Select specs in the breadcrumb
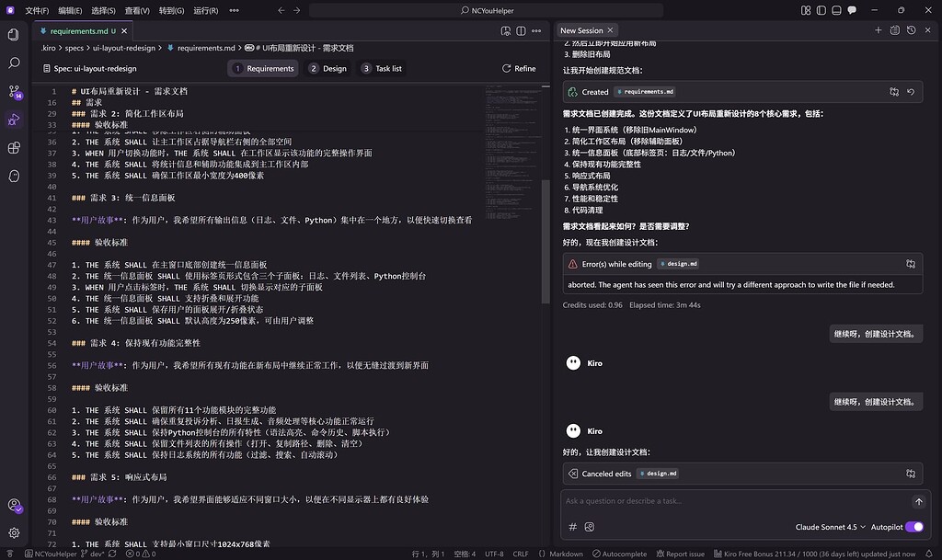The width and height of the screenshot is (942, 560). pos(75,48)
